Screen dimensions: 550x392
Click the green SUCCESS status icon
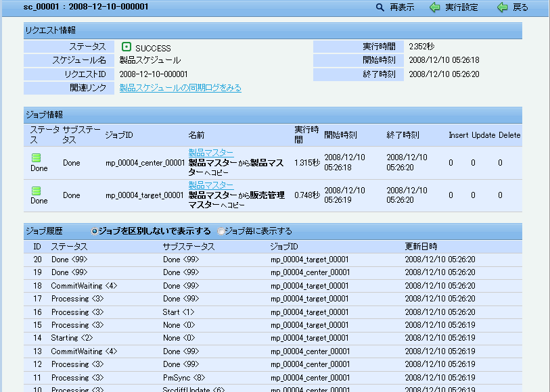(127, 47)
